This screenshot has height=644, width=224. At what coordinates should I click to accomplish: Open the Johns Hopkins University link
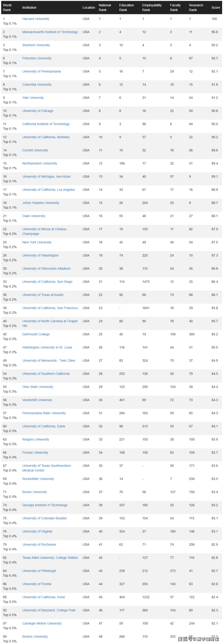[x=40, y=203]
